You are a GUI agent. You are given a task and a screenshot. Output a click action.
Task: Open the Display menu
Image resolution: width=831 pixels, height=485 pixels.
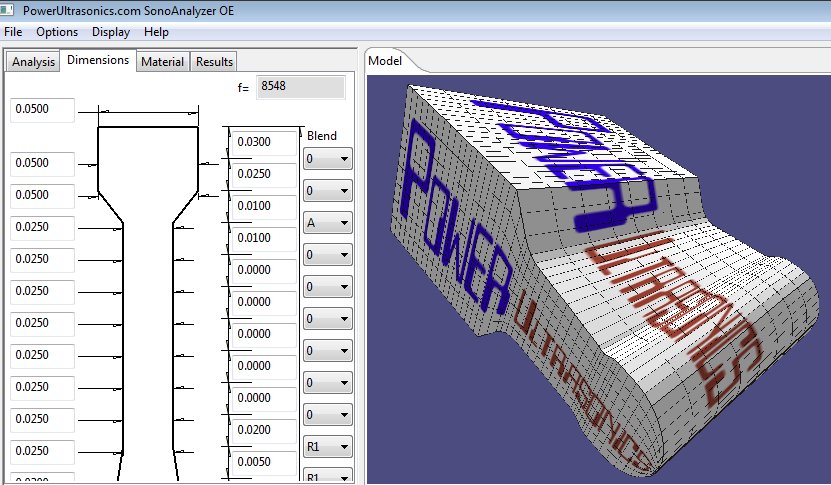coord(111,32)
